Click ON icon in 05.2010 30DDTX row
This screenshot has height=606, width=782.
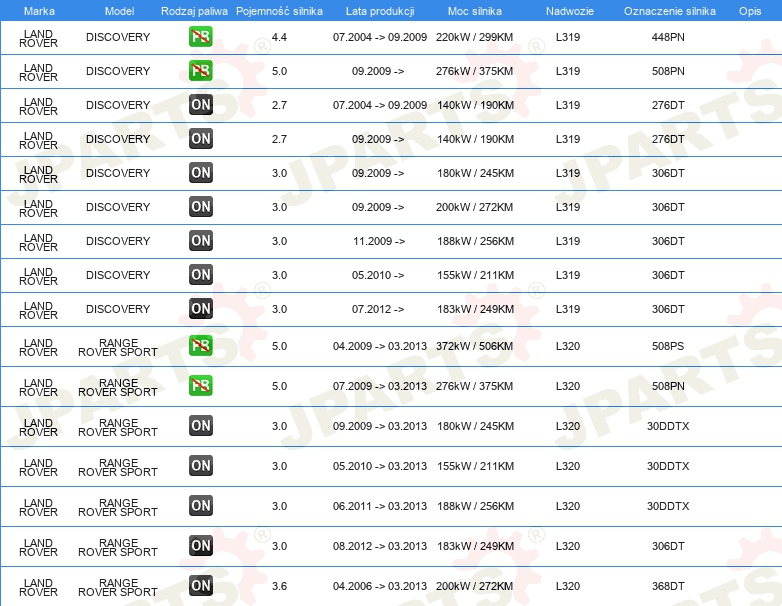(200, 465)
